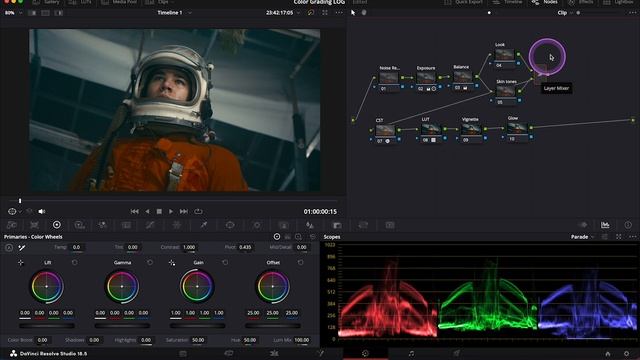Open the HDR color wheels palette
Viewport: 640px width, 360px height.
(80, 225)
